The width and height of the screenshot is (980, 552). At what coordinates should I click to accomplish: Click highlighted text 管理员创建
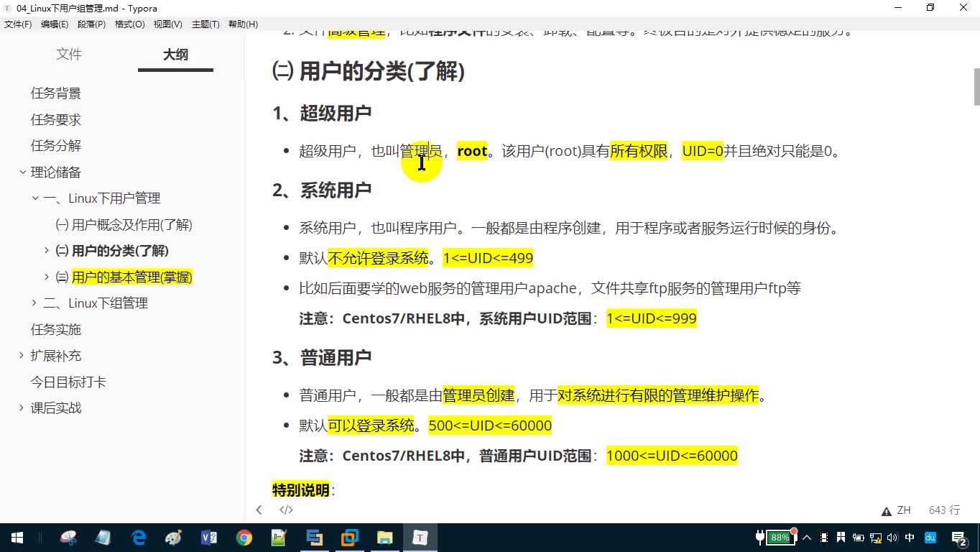[x=479, y=395]
